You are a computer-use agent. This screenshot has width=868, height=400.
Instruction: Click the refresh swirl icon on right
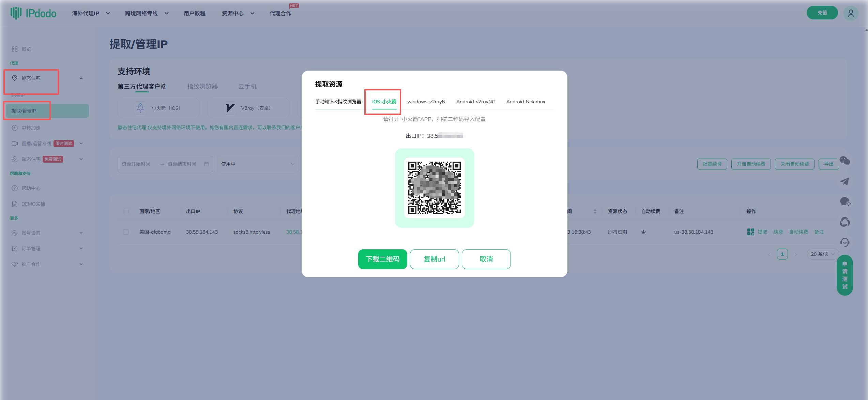click(844, 222)
